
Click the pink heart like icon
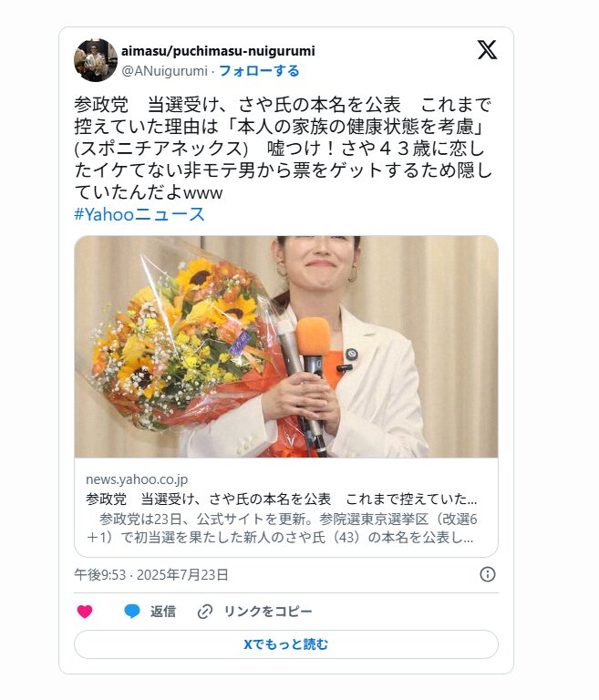(x=85, y=612)
